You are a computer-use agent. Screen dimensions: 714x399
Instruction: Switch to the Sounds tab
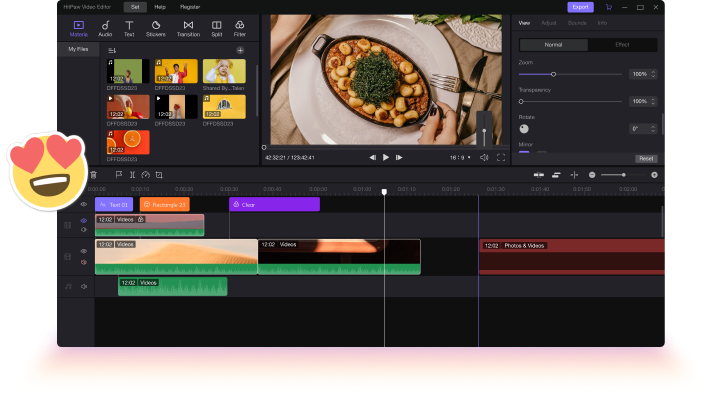point(577,23)
